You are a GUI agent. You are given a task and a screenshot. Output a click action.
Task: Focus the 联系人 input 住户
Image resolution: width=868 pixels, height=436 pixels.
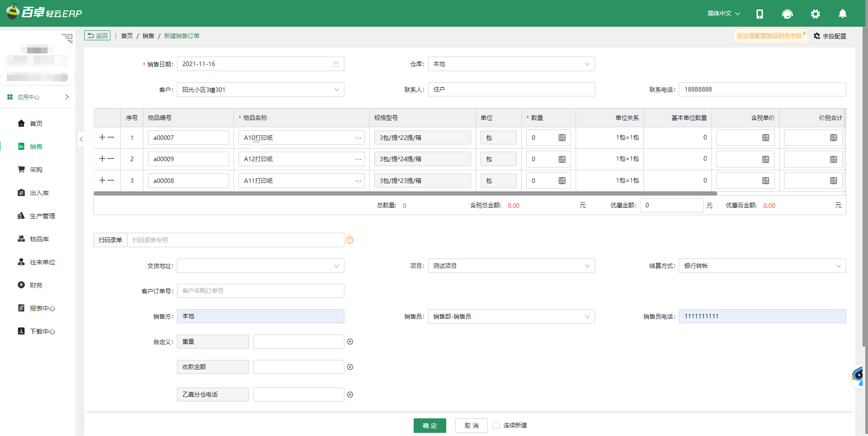click(511, 89)
